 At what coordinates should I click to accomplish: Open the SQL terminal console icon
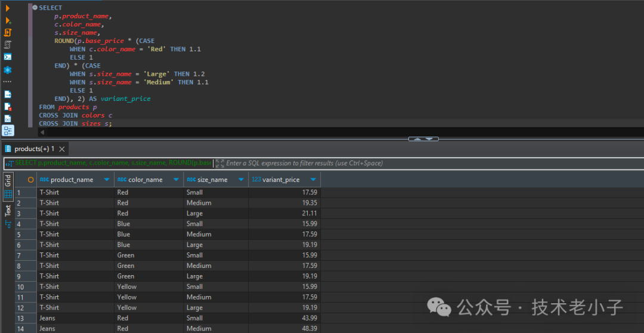pos(8,57)
